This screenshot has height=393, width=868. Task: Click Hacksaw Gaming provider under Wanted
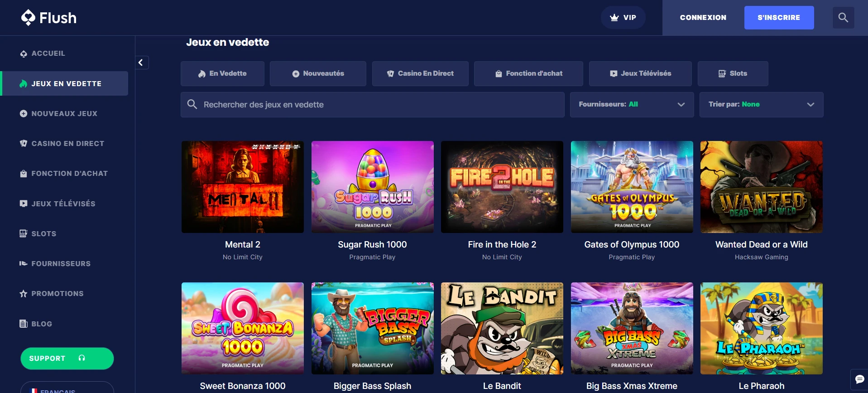(762, 257)
